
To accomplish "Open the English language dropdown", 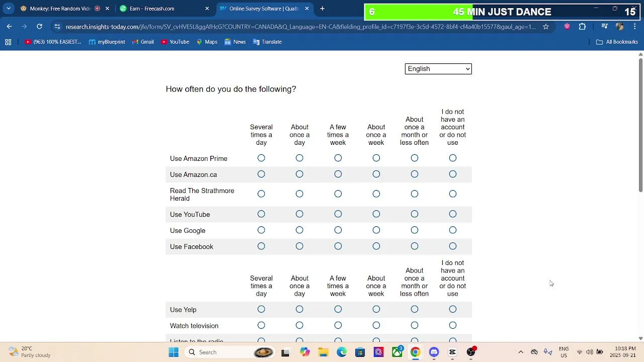I will tap(438, 69).
